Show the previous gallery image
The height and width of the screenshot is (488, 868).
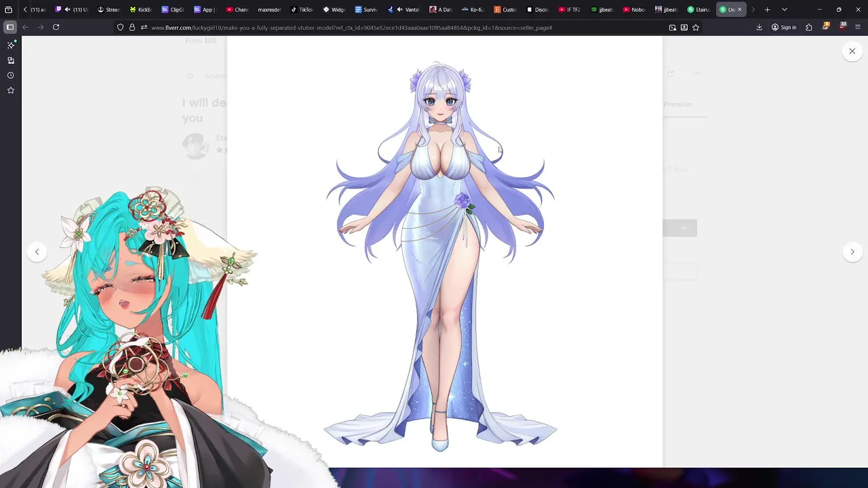pyautogui.click(x=37, y=251)
